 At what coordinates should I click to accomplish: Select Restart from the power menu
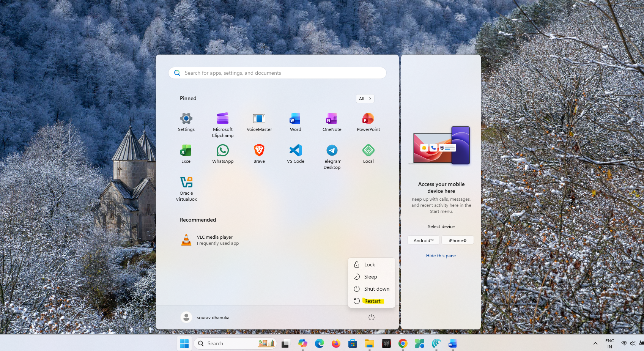pos(372,301)
